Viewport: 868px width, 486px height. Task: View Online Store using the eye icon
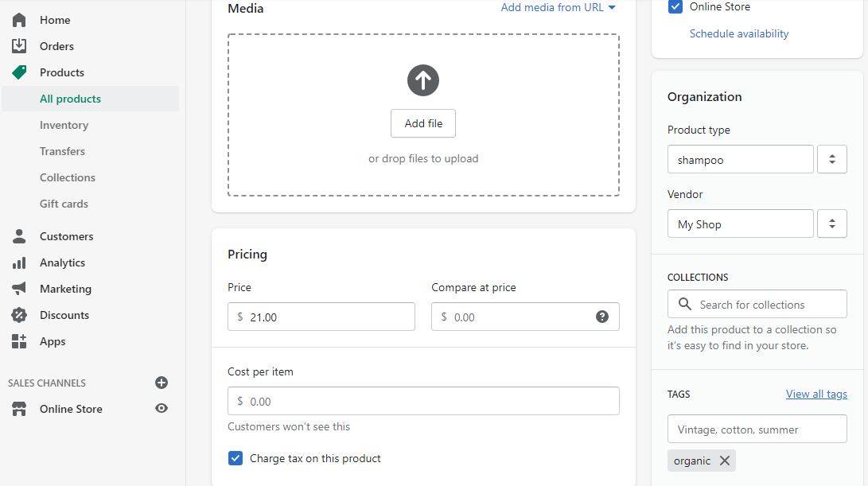[162, 409]
